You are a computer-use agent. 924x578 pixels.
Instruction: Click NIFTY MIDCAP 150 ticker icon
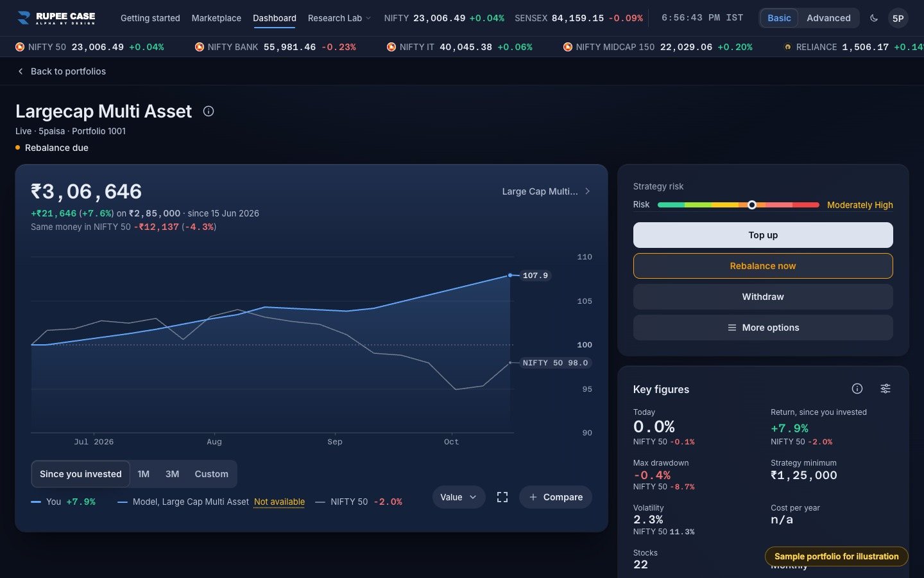[568, 47]
